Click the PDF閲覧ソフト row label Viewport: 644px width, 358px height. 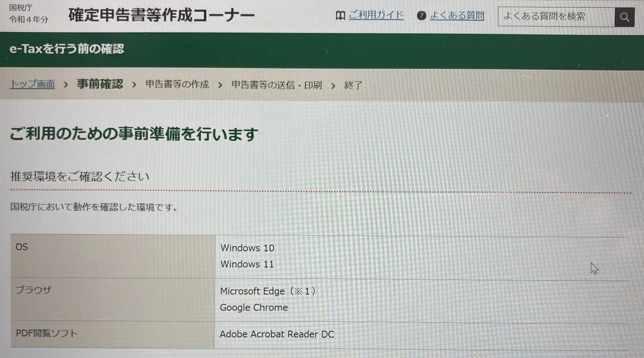47,333
